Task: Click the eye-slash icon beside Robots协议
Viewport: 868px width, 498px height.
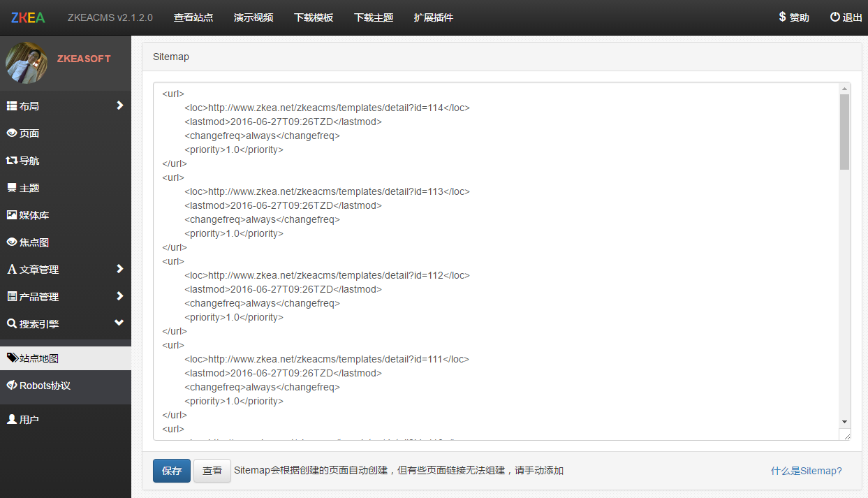Action: 12,385
